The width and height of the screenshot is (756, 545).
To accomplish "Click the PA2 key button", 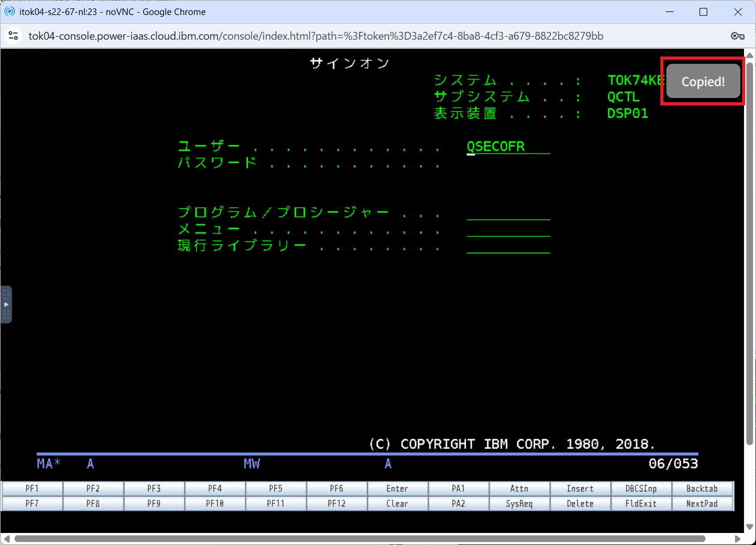I will (458, 503).
